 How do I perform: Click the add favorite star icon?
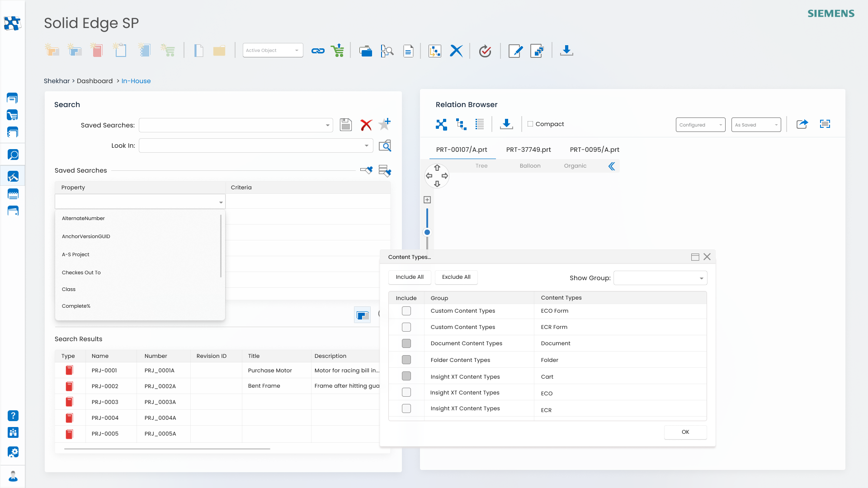(385, 124)
